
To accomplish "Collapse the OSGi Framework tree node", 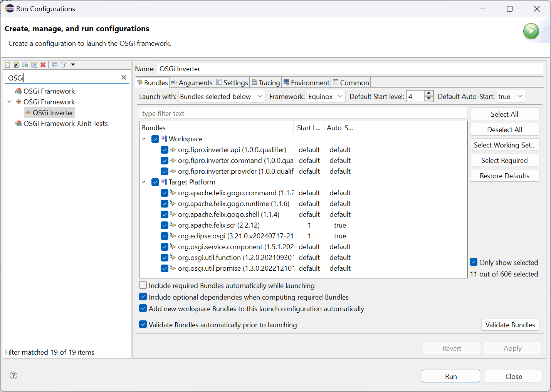I will tap(9, 102).
